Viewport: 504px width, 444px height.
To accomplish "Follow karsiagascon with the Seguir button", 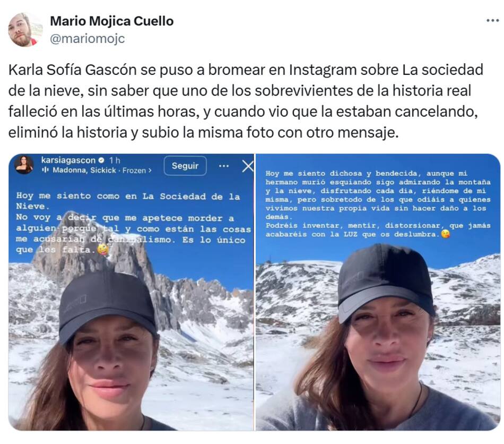I will click(185, 166).
